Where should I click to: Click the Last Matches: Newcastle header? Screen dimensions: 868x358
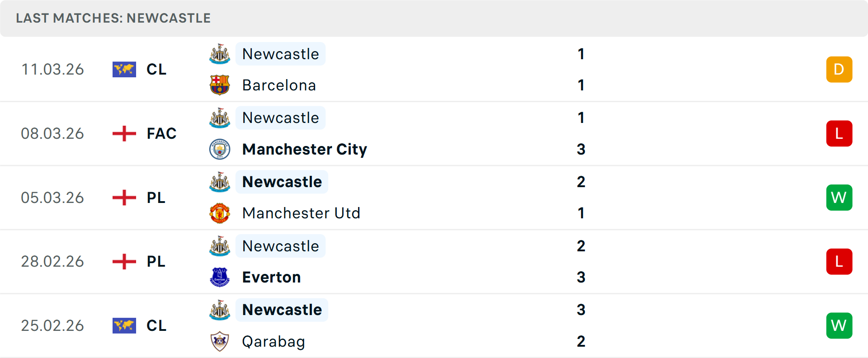coord(113,18)
